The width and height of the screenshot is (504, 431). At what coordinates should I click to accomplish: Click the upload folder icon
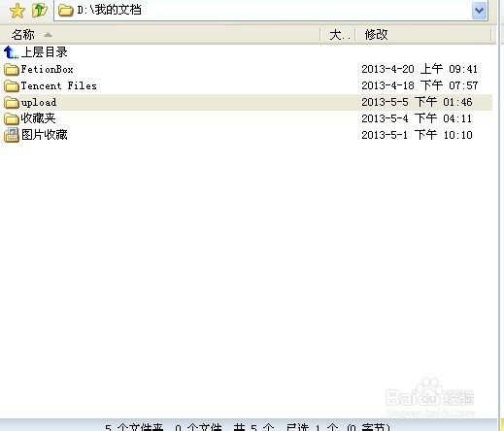coord(12,102)
